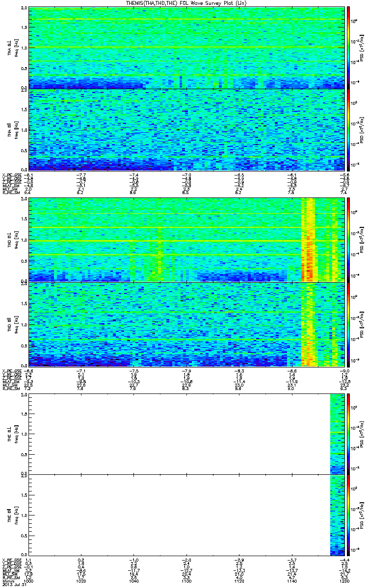The width and height of the screenshot is (368, 588).
Task: Click the THD B-perp PSD color bar
Action: click(349, 240)
